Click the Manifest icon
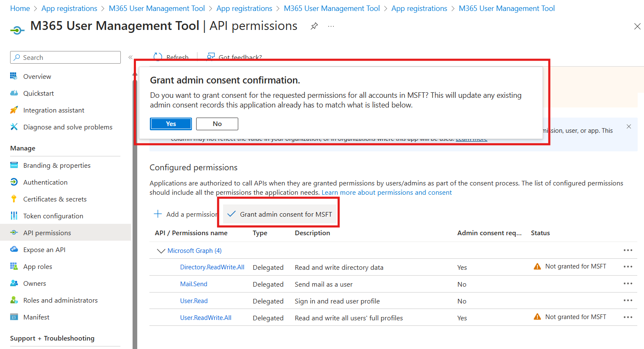Screen dimensions: 644x349 (14, 317)
